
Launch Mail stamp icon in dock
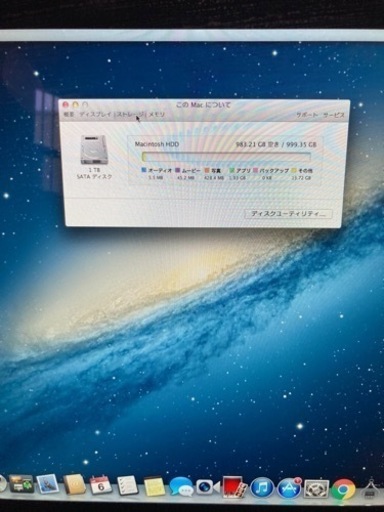point(48,485)
